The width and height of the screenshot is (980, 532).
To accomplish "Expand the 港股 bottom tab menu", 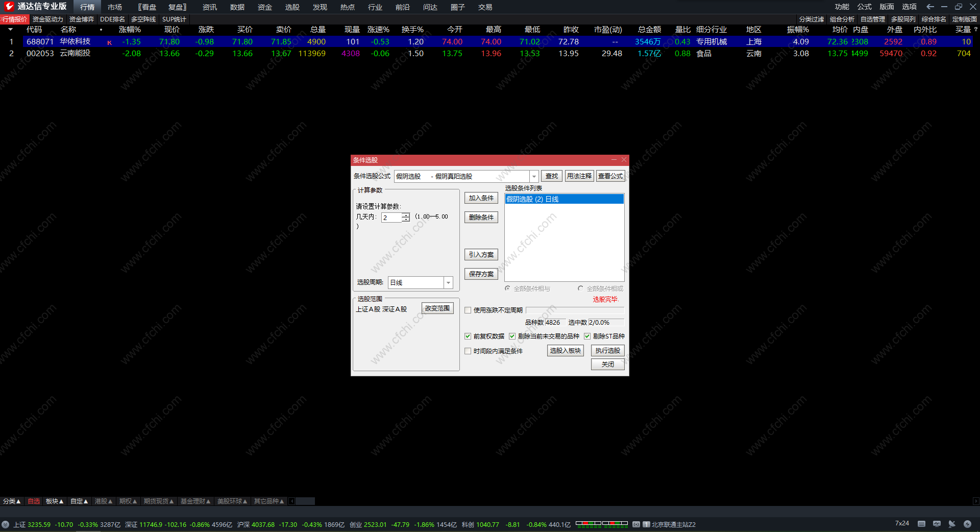I will 104,501.
